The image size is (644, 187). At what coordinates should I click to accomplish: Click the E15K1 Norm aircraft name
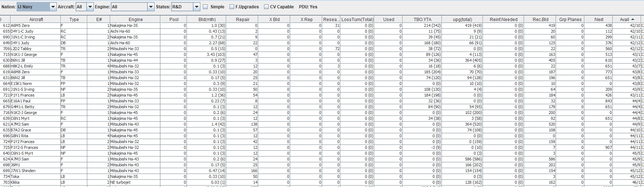[x=21, y=84]
